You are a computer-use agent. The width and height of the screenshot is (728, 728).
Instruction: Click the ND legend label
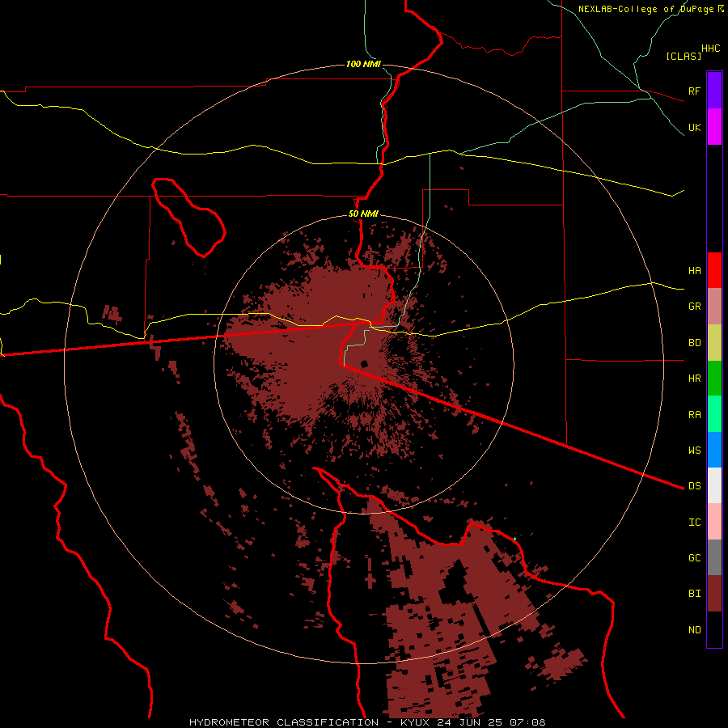(x=694, y=630)
